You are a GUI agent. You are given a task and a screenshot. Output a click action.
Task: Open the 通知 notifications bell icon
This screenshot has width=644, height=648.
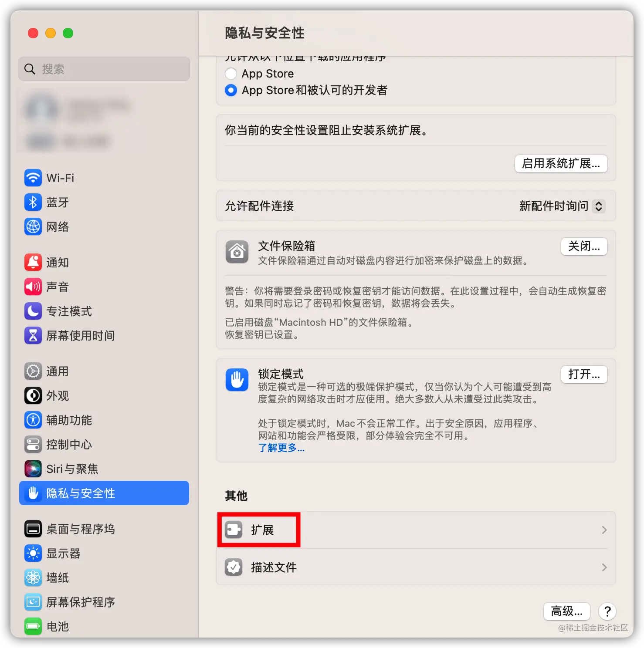(33, 262)
